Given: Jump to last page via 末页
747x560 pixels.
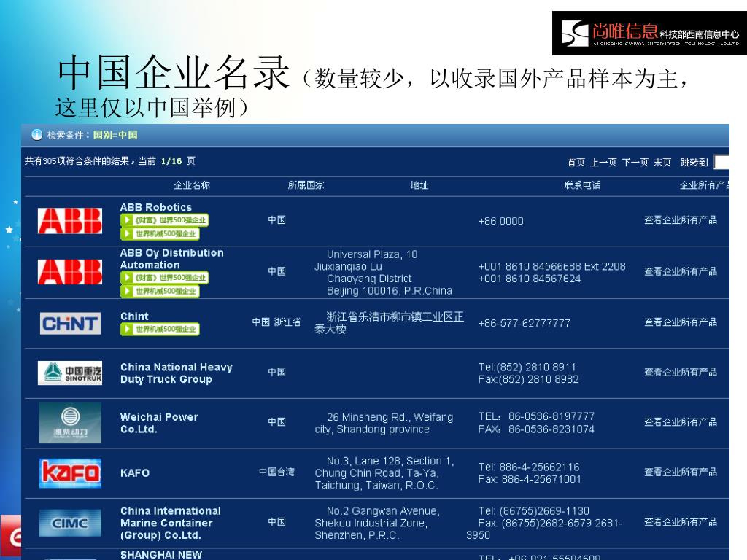Looking at the screenshot, I should tap(662, 163).
